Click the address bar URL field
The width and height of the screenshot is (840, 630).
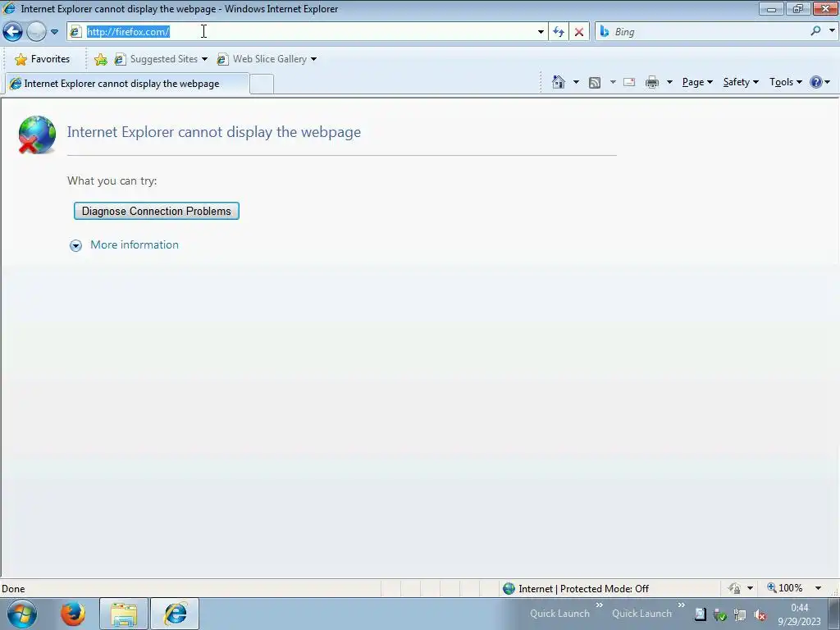click(308, 32)
